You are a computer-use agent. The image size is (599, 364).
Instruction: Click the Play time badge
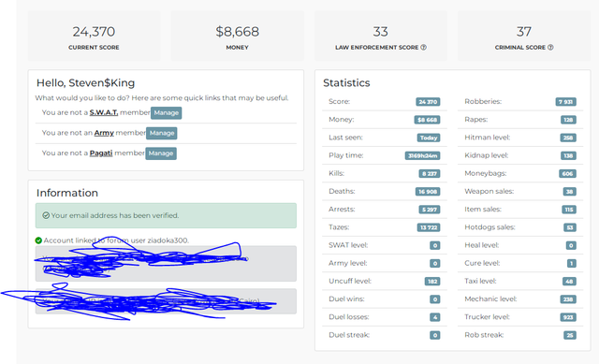[422, 156]
